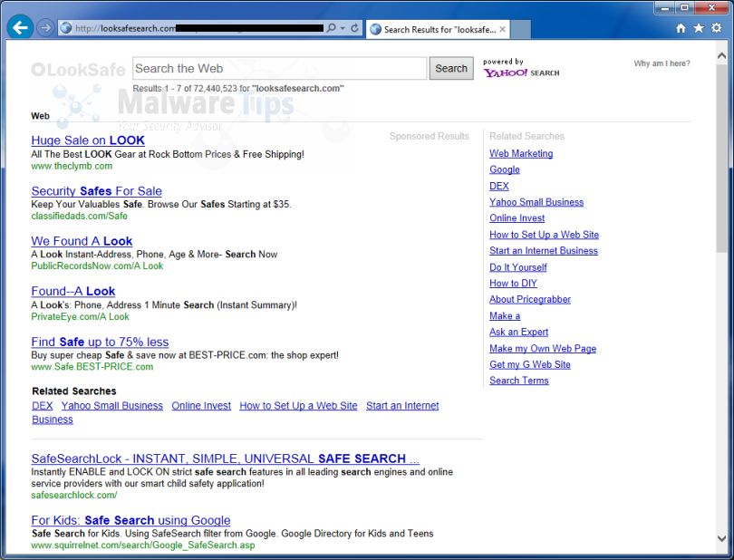The image size is (734, 560).
Task: Click Get my G Web Site link
Action: pyautogui.click(x=530, y=364)
